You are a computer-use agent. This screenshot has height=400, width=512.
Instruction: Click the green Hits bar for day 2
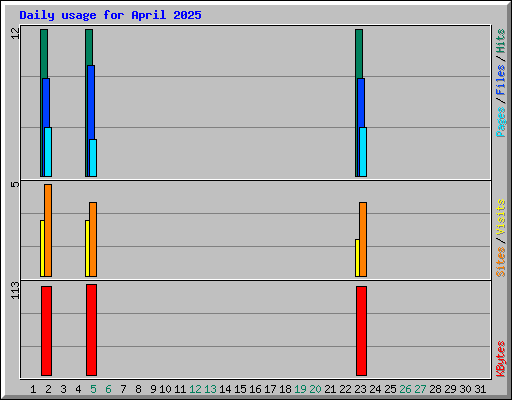[44, 53]
